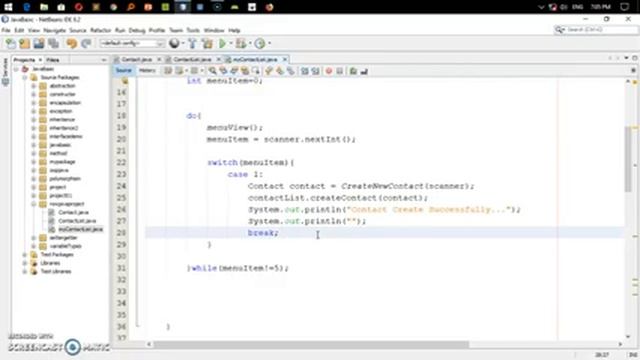Open the Navigate menu

click(54, 30)
